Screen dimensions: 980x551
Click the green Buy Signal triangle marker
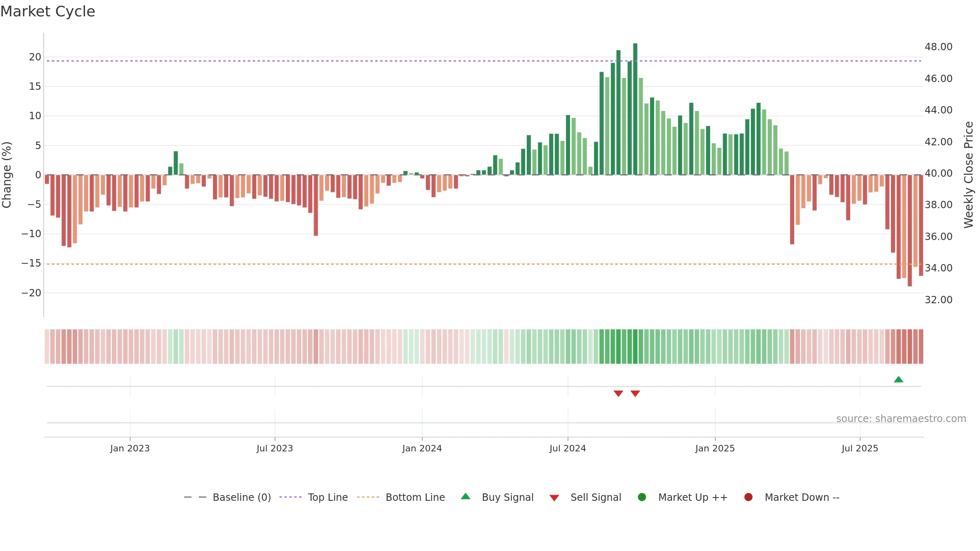[x=898, y=380]
